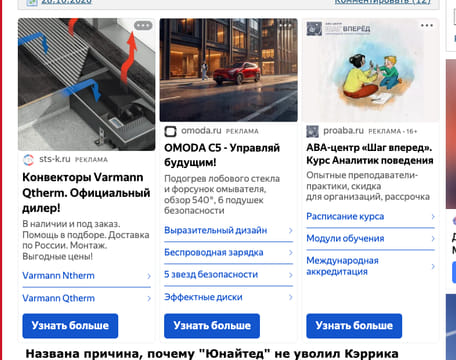456x360 pixels.
Task: Click the chevron next to Varmann Ntherm
Action: click(x=149, y=276)
